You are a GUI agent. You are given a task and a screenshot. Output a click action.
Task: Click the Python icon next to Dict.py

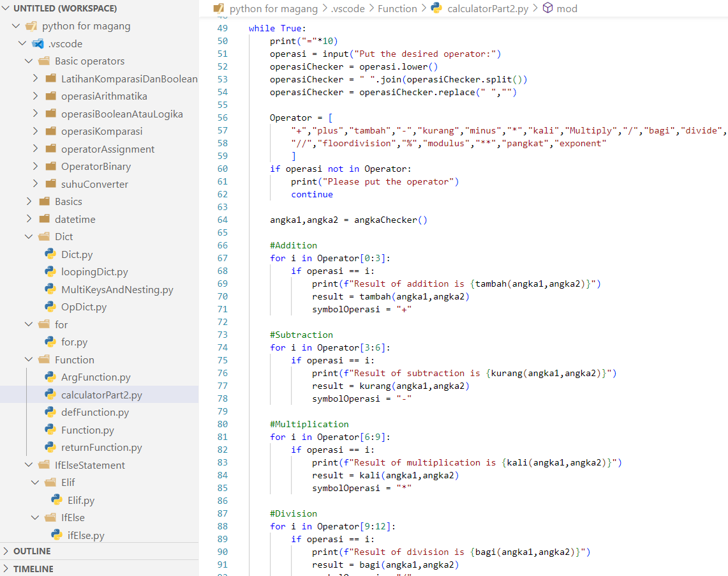(50, 254)
